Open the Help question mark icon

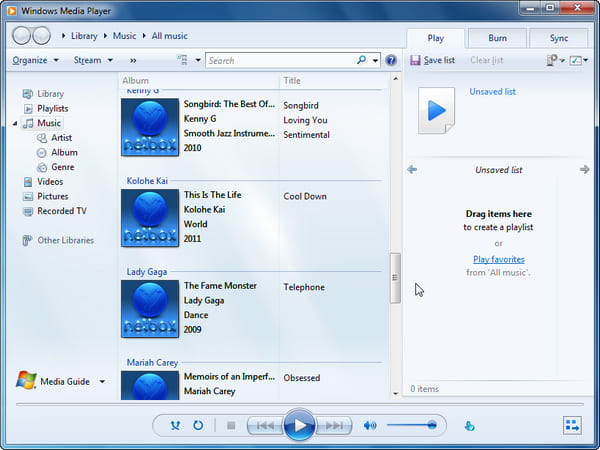(391, 60)
